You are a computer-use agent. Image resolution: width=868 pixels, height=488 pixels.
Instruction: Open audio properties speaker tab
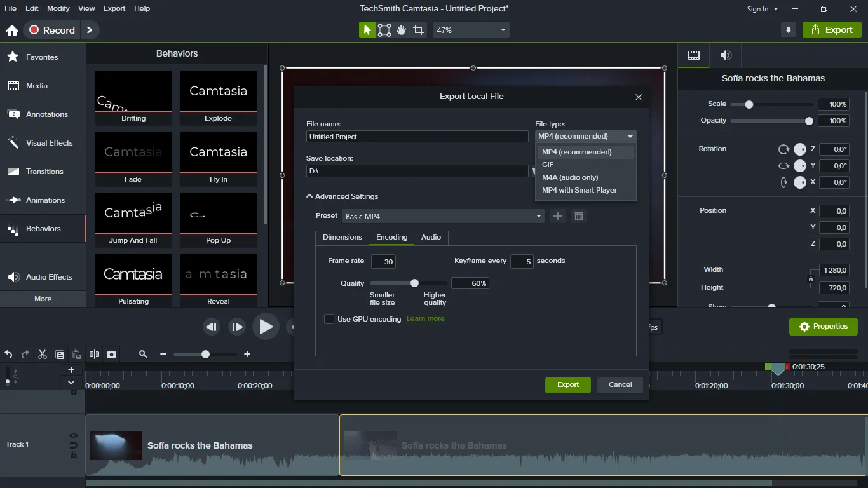coord(726,55)
